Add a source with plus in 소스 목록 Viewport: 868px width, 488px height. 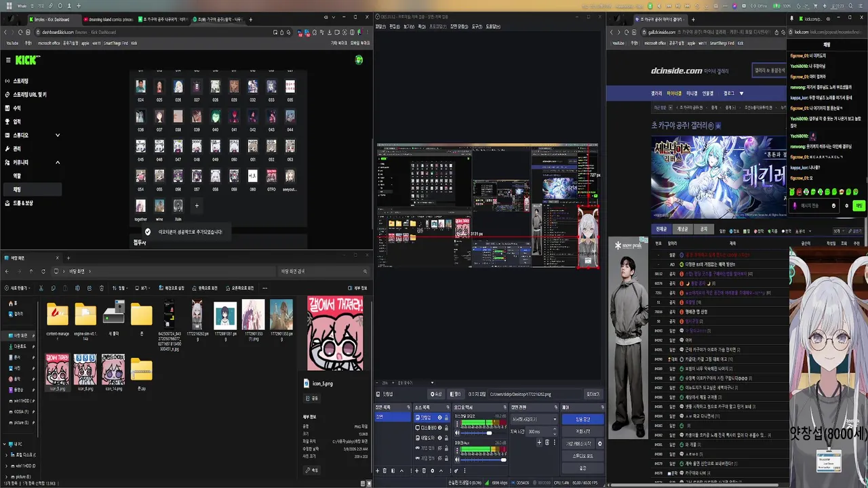point(416,470)
